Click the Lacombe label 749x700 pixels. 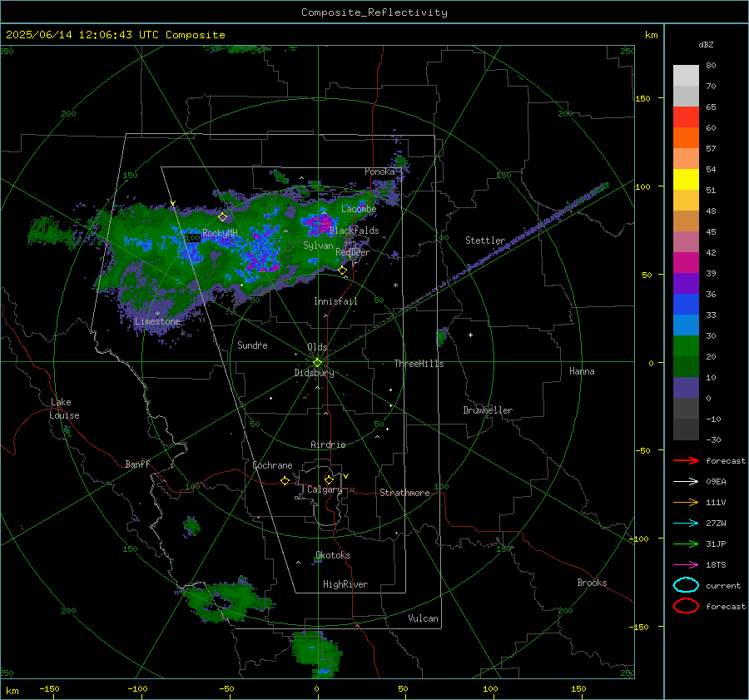(359, 209)
